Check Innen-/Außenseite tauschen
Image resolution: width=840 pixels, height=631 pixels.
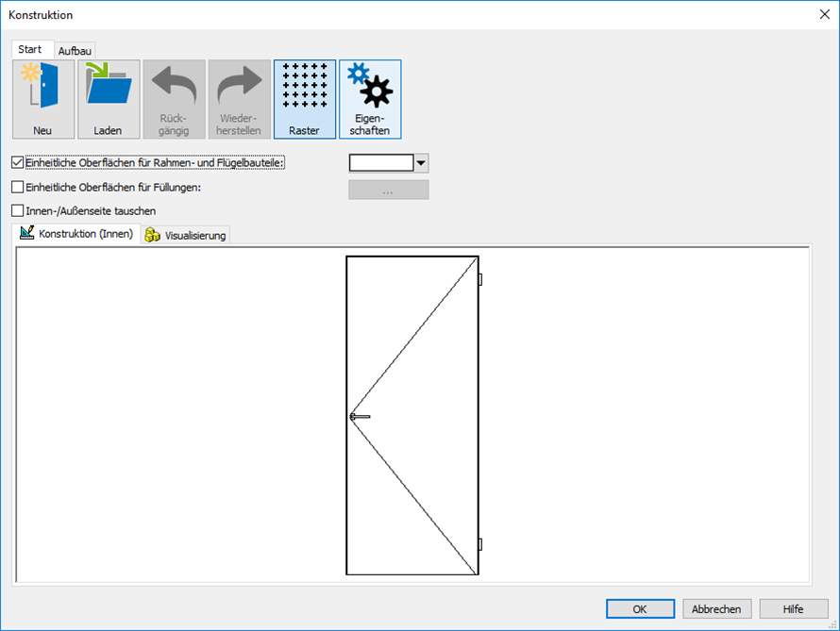(x=18, y=210)
